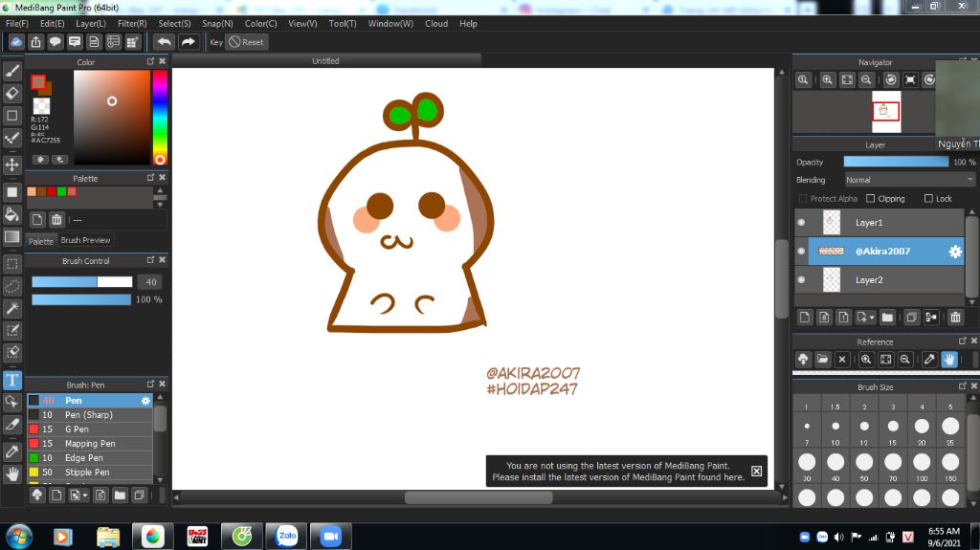Select the Reference panel eyedropper
The image size is (980, 550).
coord(929,360)
